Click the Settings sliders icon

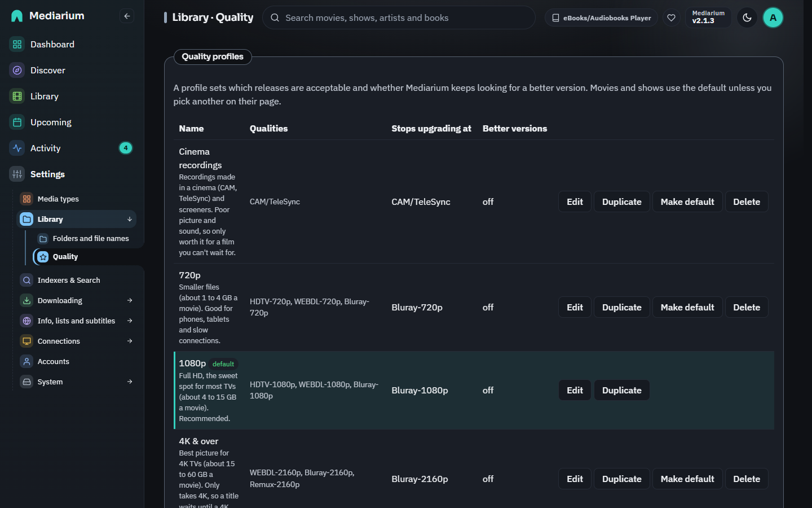tap(17, 174)
